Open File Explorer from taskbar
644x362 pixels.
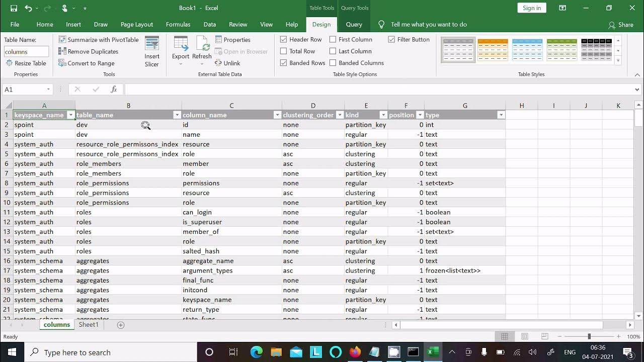click(276, 352)
